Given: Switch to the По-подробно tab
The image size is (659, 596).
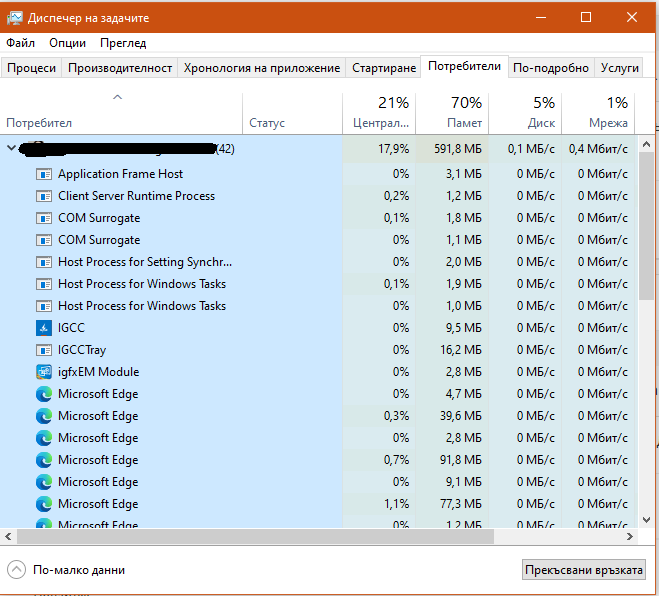Looking at the screenshot, I should (551, 68).
